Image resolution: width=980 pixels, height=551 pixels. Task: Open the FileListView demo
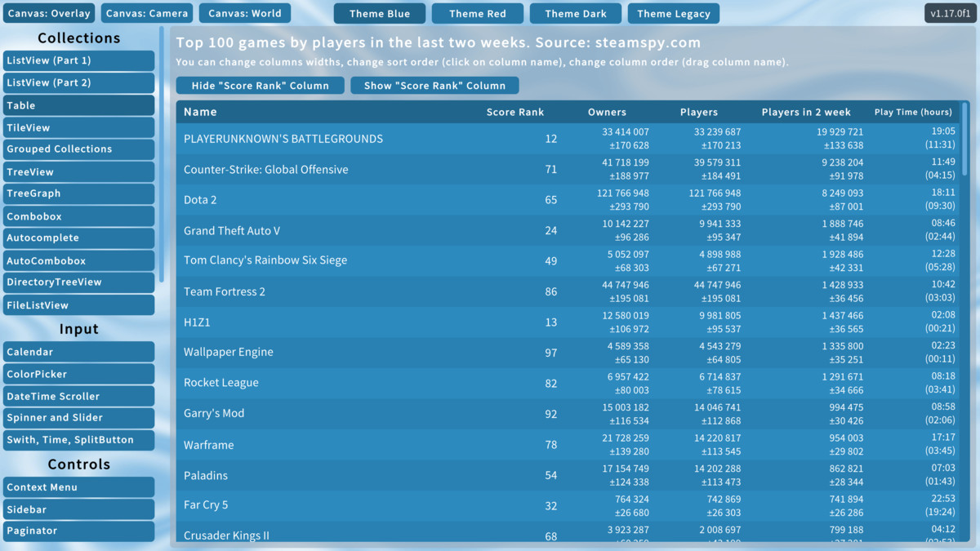point(78,304)
